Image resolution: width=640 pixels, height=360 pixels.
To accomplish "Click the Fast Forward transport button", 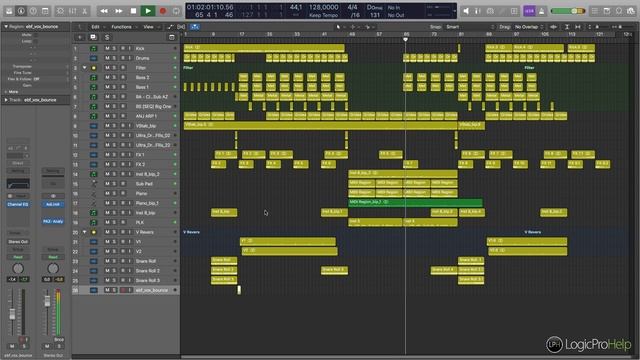I will coord(118,11).
